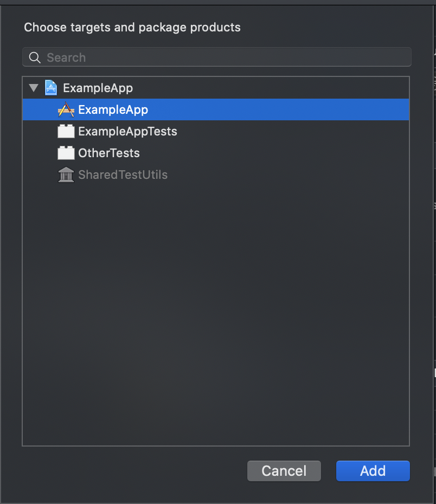
Task: Click the OtherTests test bundle icon
Action: coord(65,153)
